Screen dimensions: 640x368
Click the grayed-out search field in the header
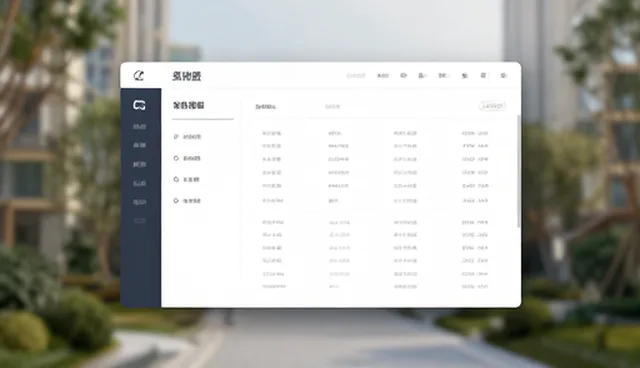356,75
